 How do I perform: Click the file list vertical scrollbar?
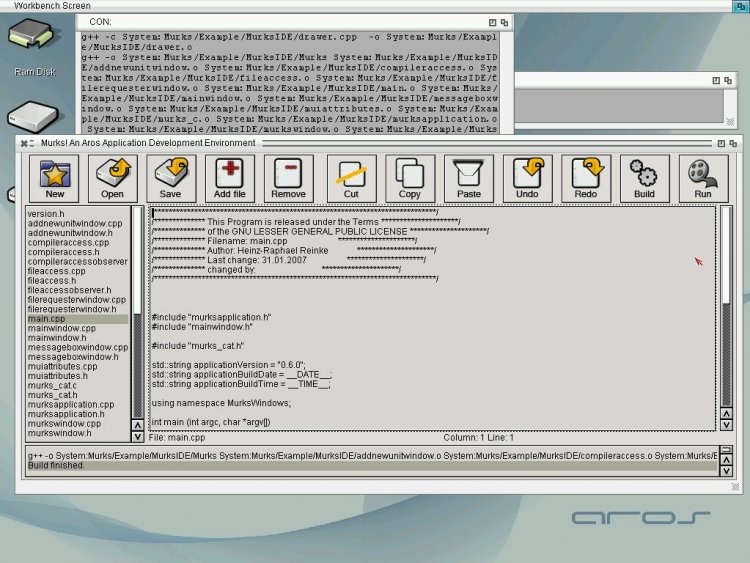click(137, 312)
